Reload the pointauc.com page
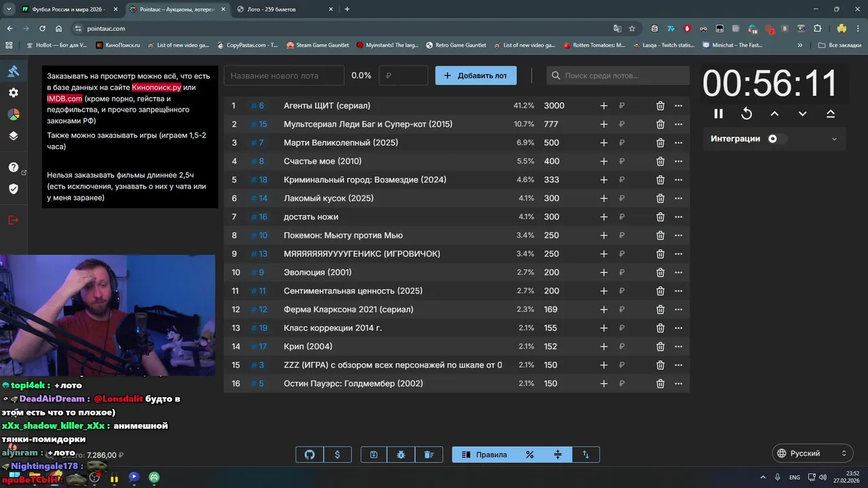Screen dimensions: 868x488 coord(42,28)
